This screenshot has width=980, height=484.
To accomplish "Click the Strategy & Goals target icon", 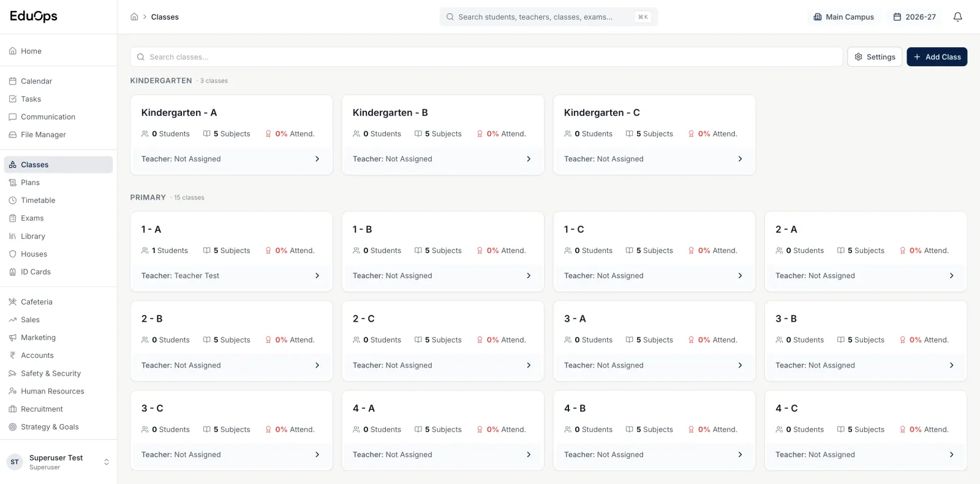I will coord(12,426).
